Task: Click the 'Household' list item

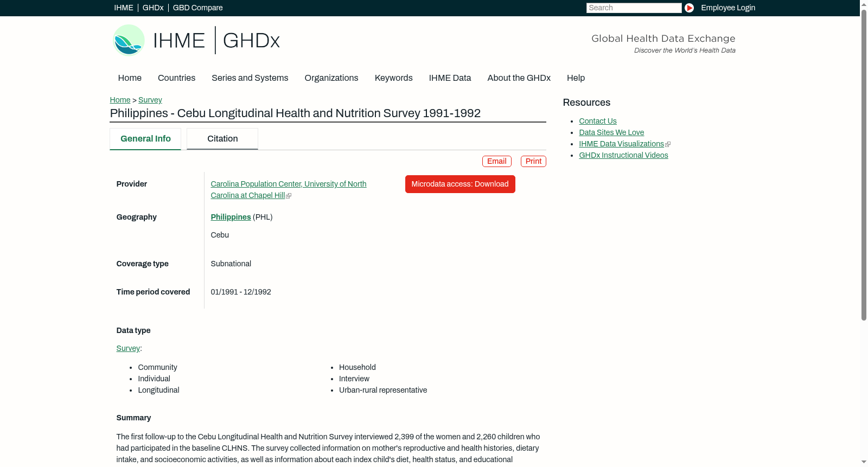Action: click(x=358, y=368)
